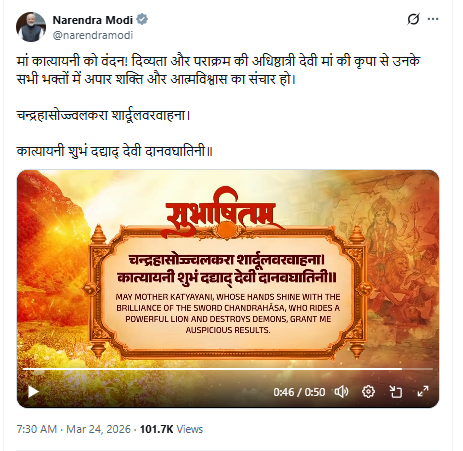Viewport: 463px width, 451px height.
Task: Click the 0:46 / 0:50 time display
Action: point(299,392)
